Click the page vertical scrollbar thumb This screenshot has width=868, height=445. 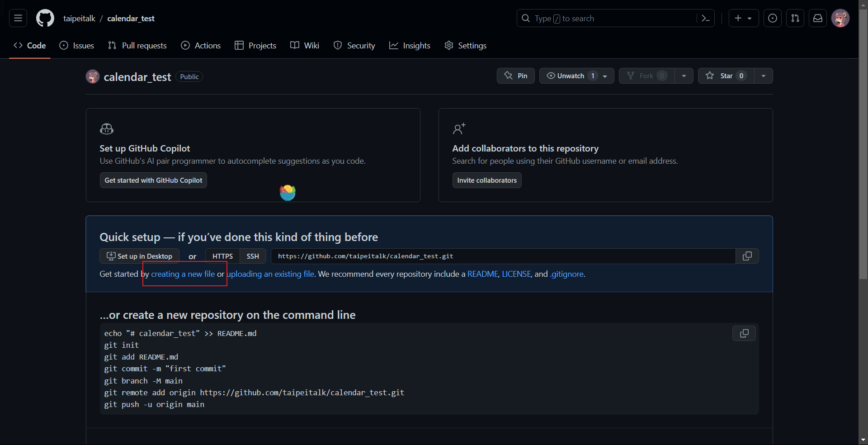coord(863,144)
